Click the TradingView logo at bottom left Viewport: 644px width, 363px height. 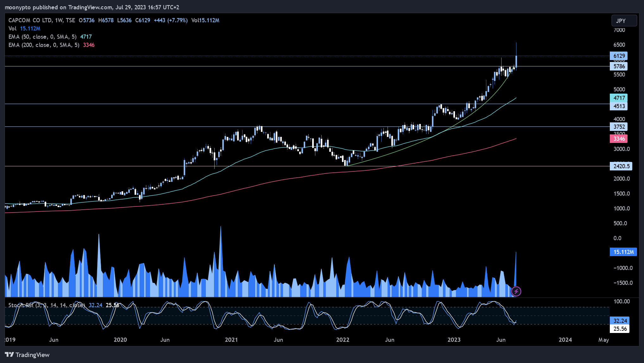[x=27, y=355]
